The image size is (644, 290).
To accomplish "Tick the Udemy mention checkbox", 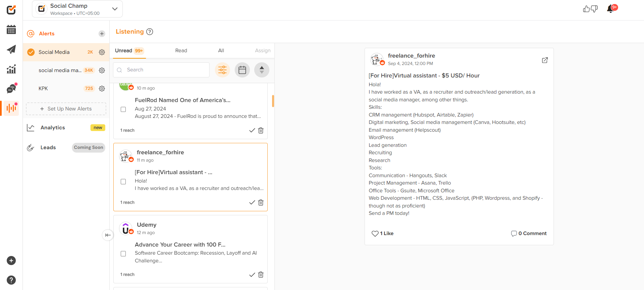I will (x=123, y=254).
